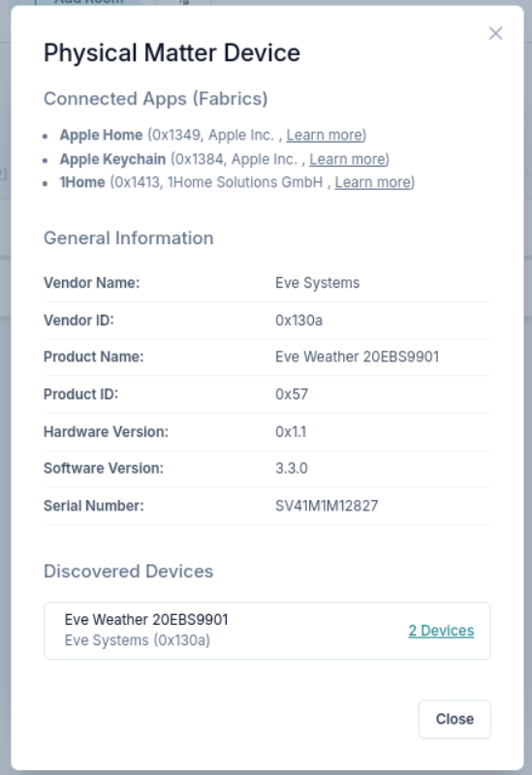Click the Serial Number label
The image size is (532, 775).
(x=93, y=506)
